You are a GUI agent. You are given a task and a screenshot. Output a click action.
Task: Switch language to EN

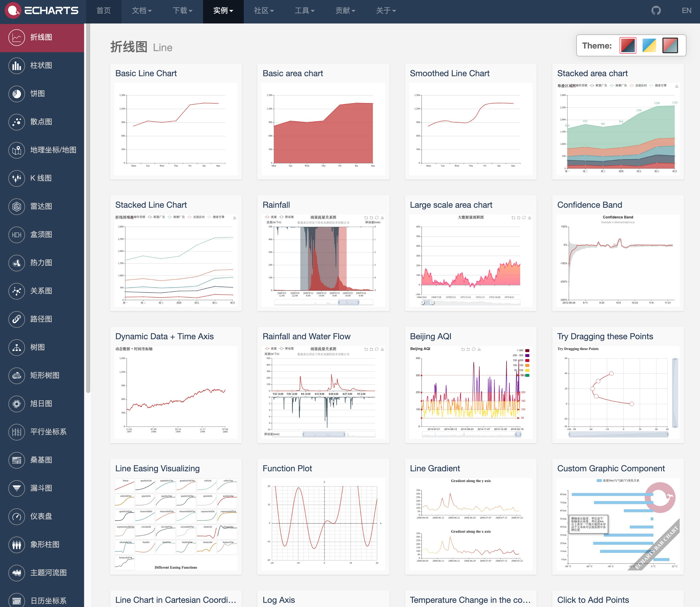click(x=686, y=10)
